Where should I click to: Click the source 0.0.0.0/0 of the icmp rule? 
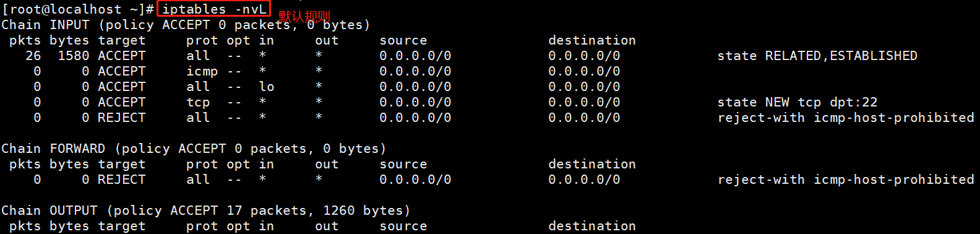[x=416, y=71]
